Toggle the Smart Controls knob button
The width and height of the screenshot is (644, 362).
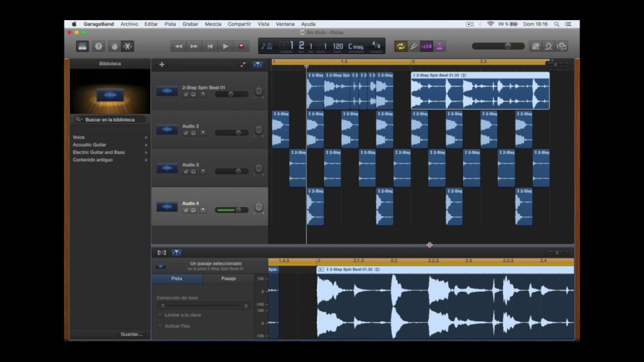[114, 46]
